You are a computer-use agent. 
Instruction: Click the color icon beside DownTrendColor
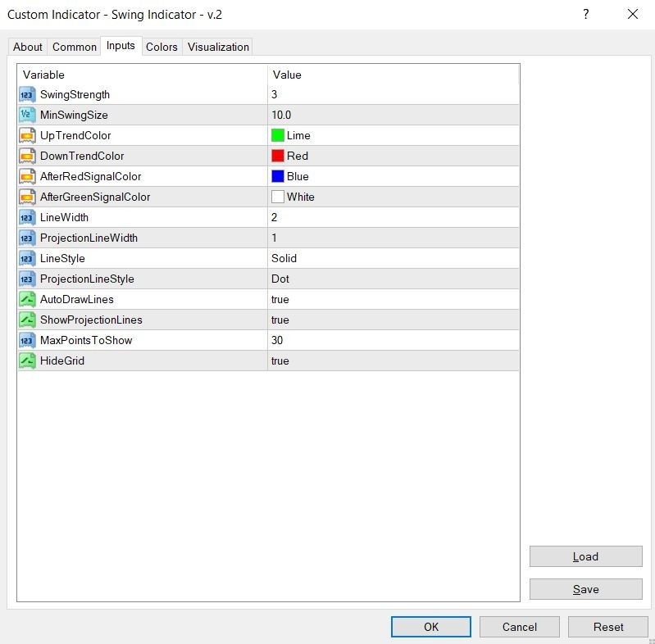click(x=27, y=156)
